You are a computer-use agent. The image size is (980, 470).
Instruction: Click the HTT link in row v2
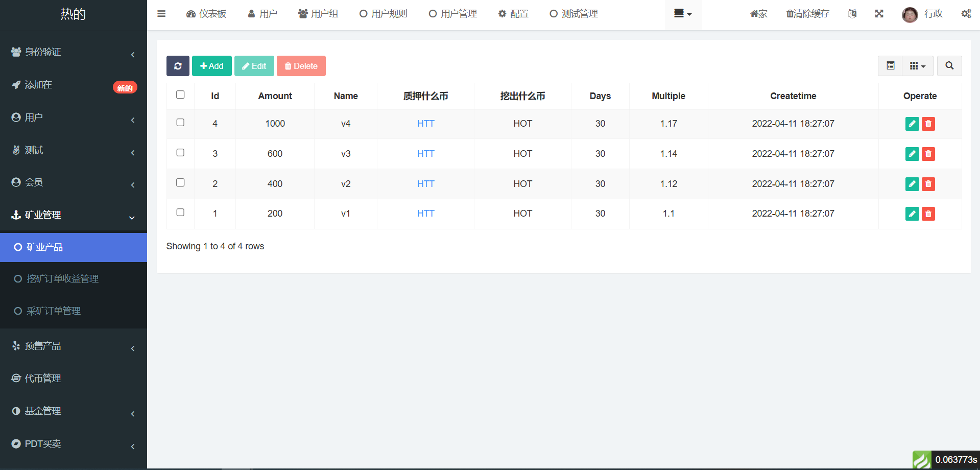[425, 184]
